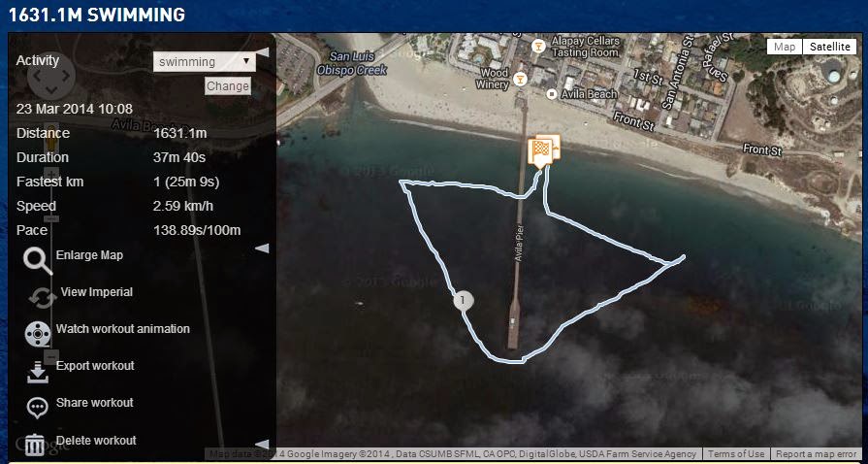Click the 1631.1M SWIMMING heading

pyautogui.click(x=96, y=15)
